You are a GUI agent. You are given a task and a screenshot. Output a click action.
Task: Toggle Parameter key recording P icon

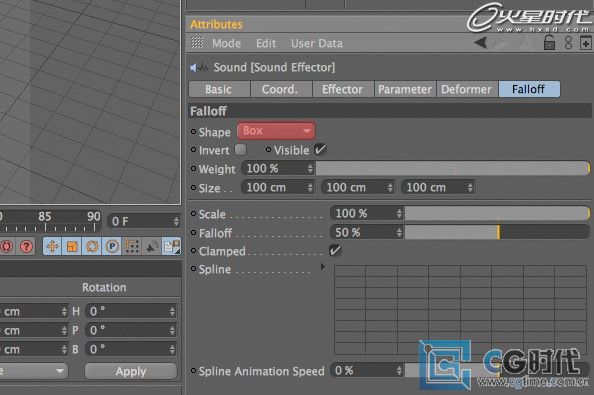pos(112,247)
